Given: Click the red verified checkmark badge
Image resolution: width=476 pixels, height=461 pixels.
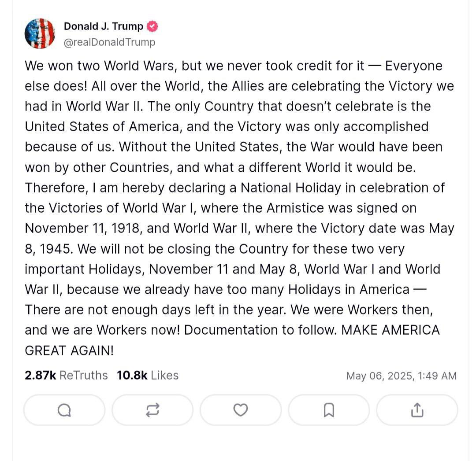Looking at the screenshot, I should (152, 26).
